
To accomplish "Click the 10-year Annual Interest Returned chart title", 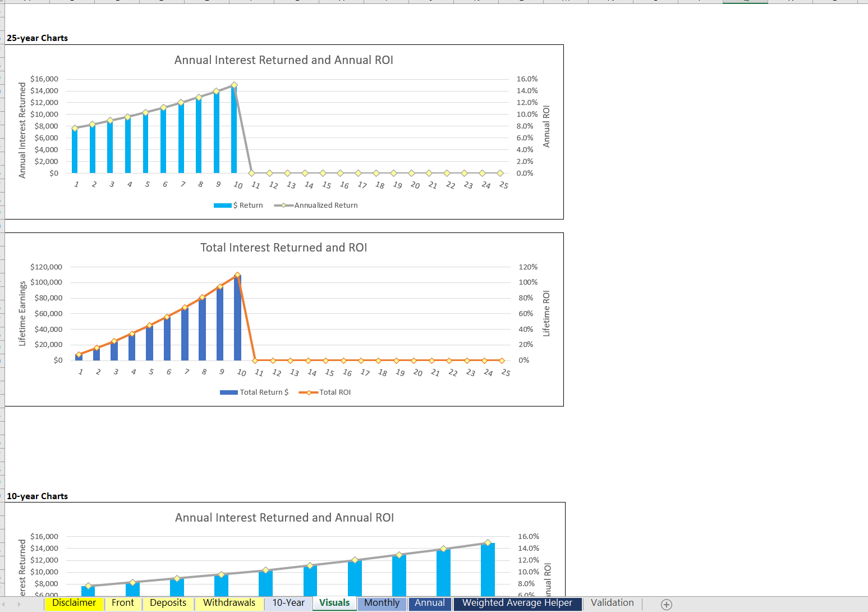I will coord(284,518).
